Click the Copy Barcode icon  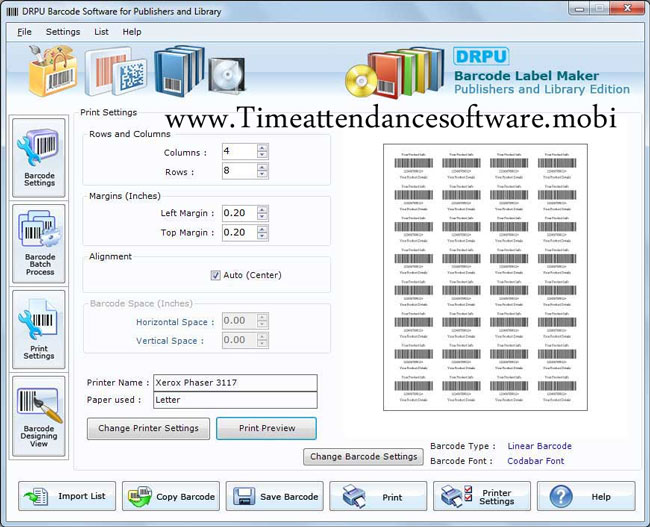pyautogui.click(x=139, y=496)
